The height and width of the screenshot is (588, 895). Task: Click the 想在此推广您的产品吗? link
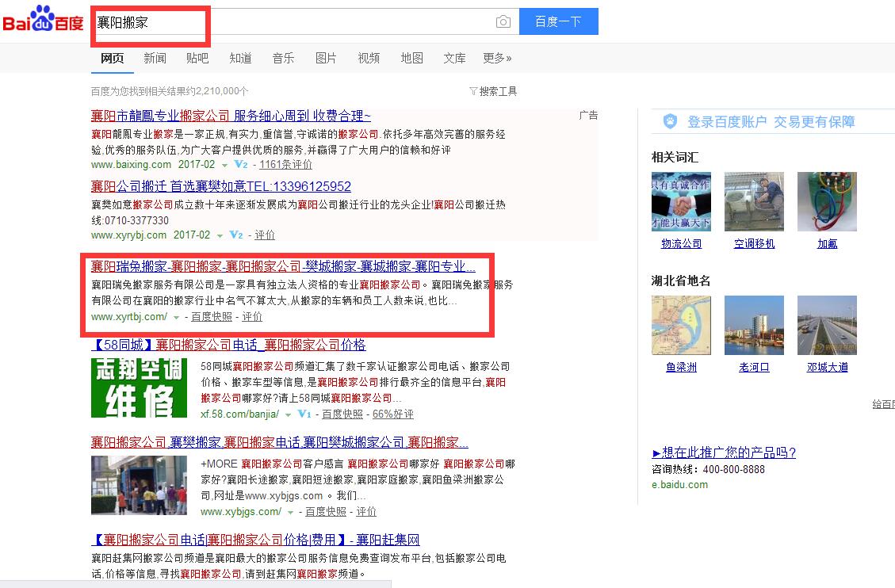(x=724, y=452)
